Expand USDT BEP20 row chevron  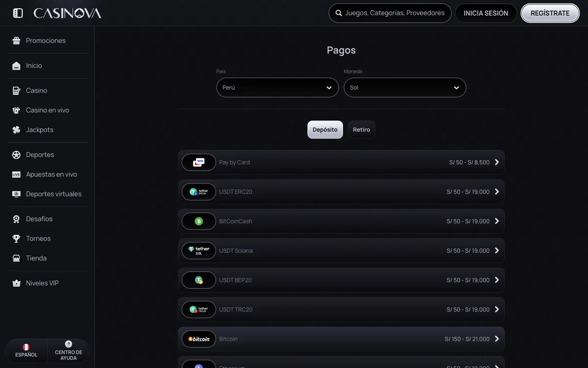tap(497, 280)
